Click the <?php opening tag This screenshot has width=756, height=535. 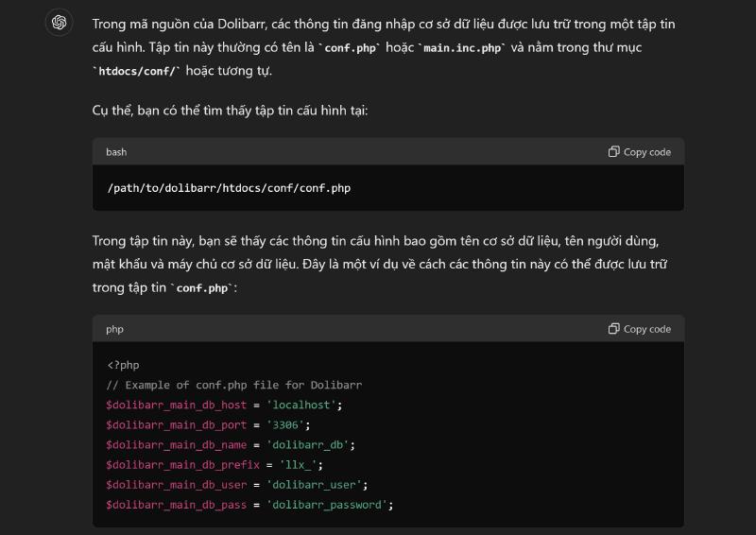coord(123,365)
